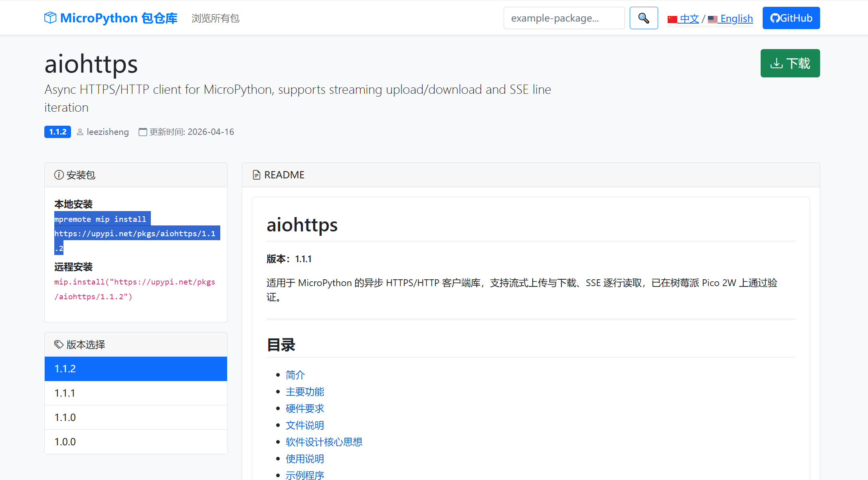Click the magnifying glass search button
The image size is (868, 480).
click(x=644, y=18)
